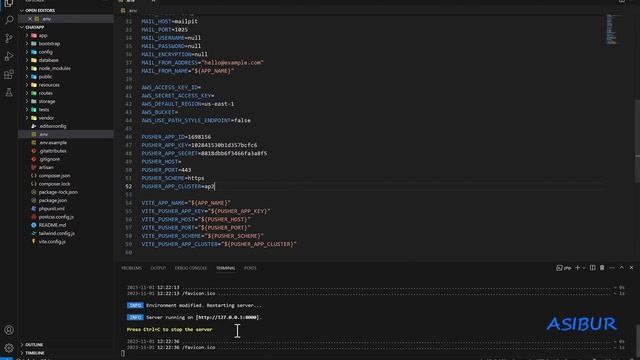Open the new terminal launch profile dropdown
The image size is (640, 360).
pos(584,268)
